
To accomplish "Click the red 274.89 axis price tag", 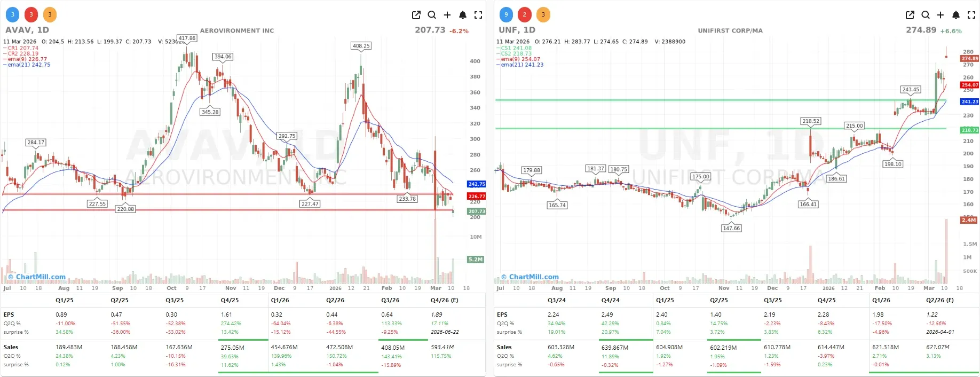I will [970, 59].
